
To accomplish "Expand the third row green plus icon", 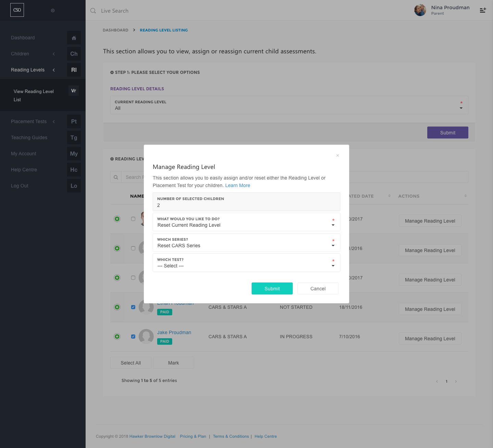I will 117,278.
